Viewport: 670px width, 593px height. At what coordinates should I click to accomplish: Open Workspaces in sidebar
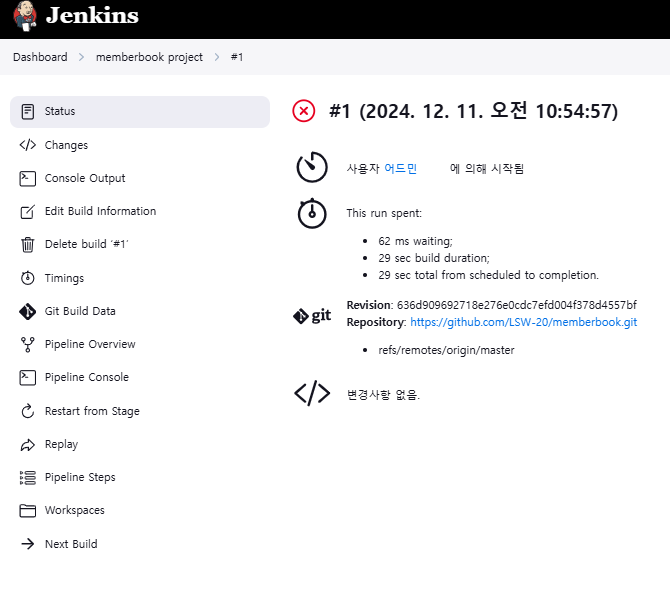pyautogui.click(x=75, y=510)
